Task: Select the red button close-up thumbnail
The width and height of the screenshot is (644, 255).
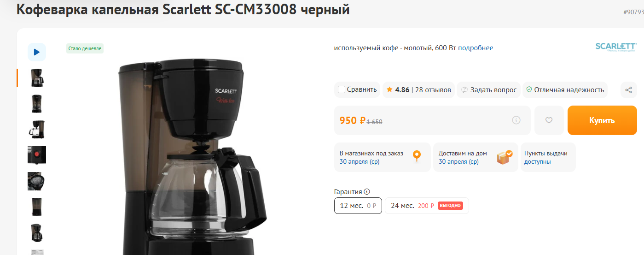Action: [x=37, y=155]
